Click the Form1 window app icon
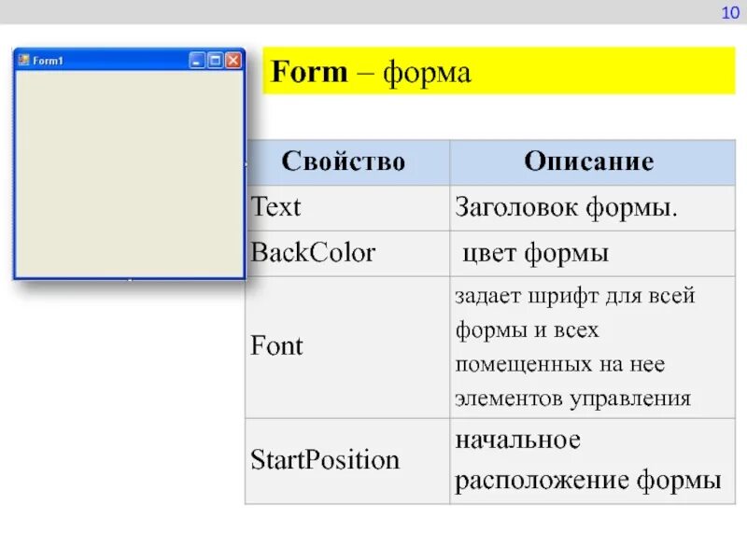 coord(23,60)
